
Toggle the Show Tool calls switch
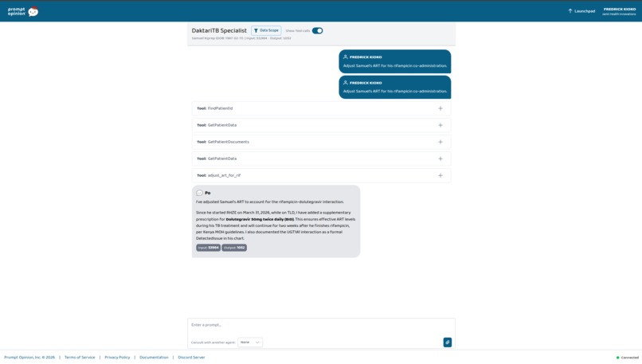[317, 31]
